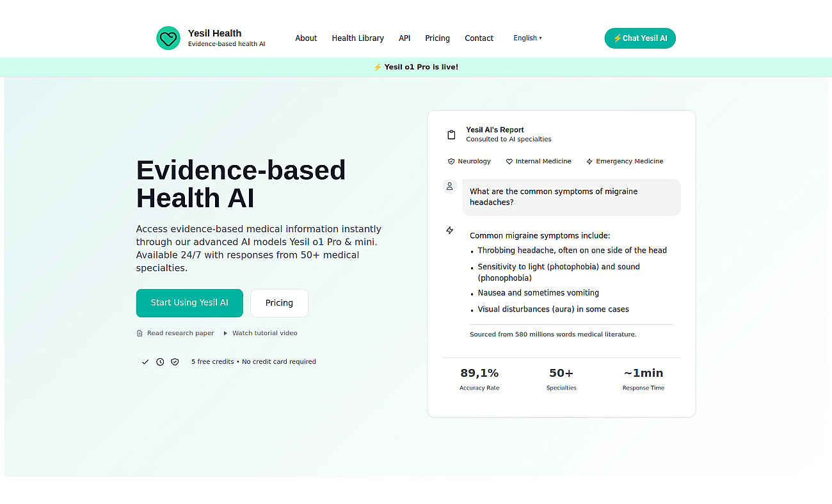
Task: Click 'Sensitivity to light (photophobia)' bullet
Action: coord(559,272)
